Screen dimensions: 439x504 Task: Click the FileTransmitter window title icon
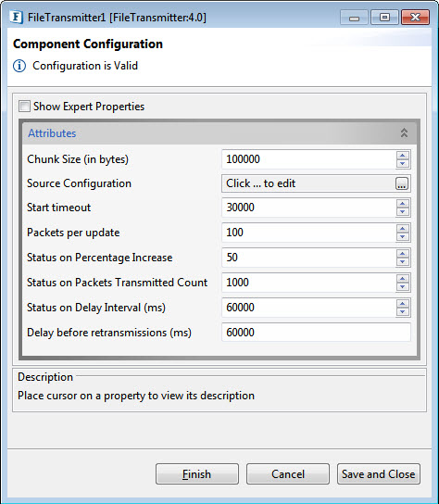(16, 17)
